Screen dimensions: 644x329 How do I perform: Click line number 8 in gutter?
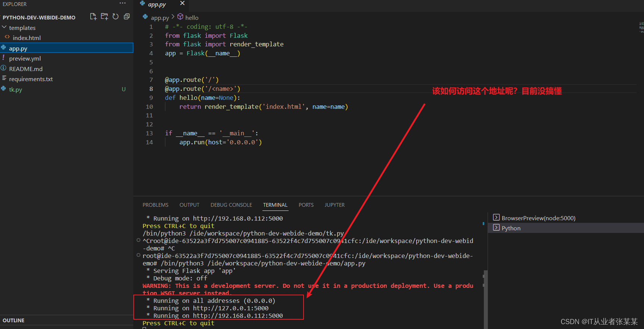151,89
